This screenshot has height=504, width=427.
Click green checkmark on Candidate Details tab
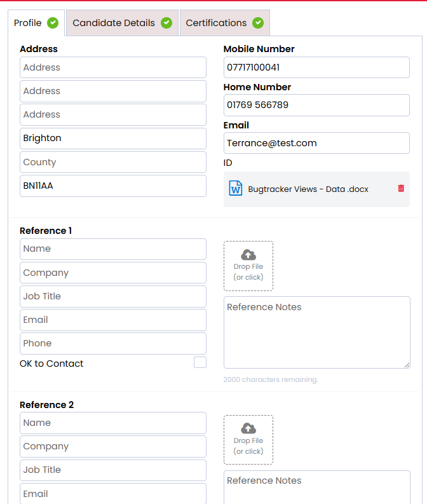point(166,23)
